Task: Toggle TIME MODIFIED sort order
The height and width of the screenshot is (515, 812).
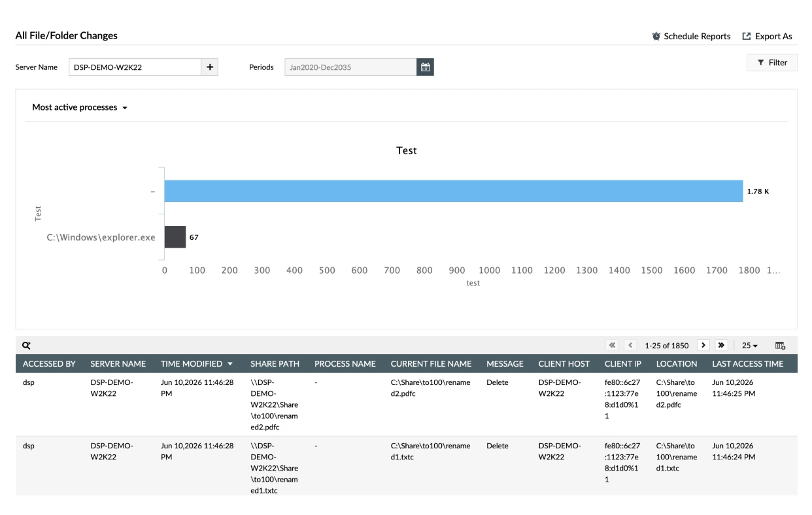Action: [197, 364]
